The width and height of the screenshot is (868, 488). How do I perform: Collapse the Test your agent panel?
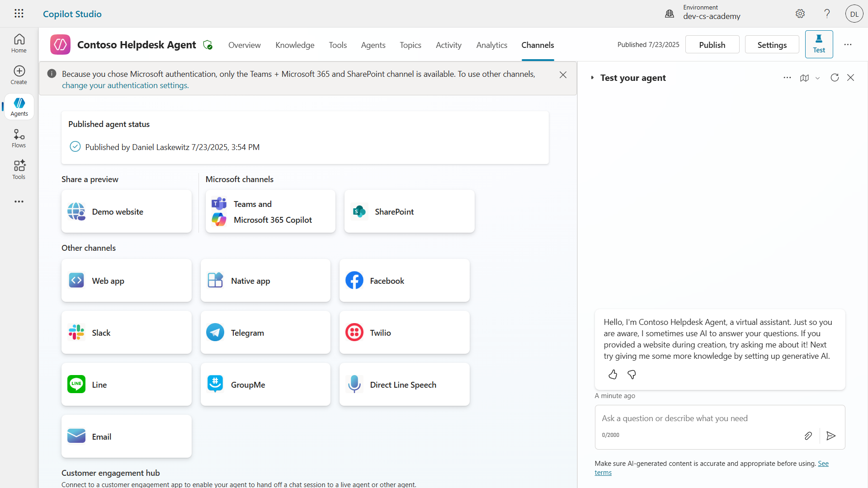coord(850,78)
